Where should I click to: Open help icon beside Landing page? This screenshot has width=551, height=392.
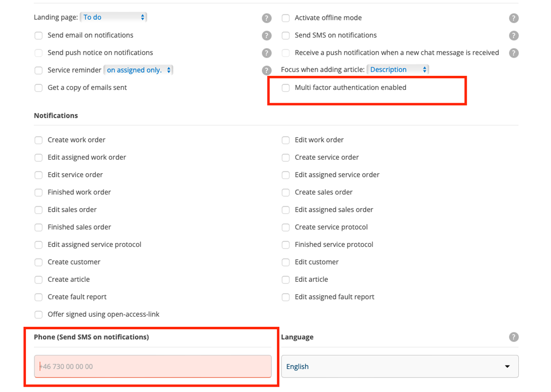pyautogui.click(x=267, y=18)
